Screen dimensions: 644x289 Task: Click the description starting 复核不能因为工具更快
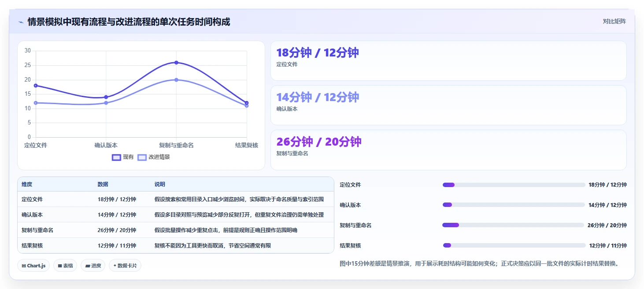tap(213, 246)
